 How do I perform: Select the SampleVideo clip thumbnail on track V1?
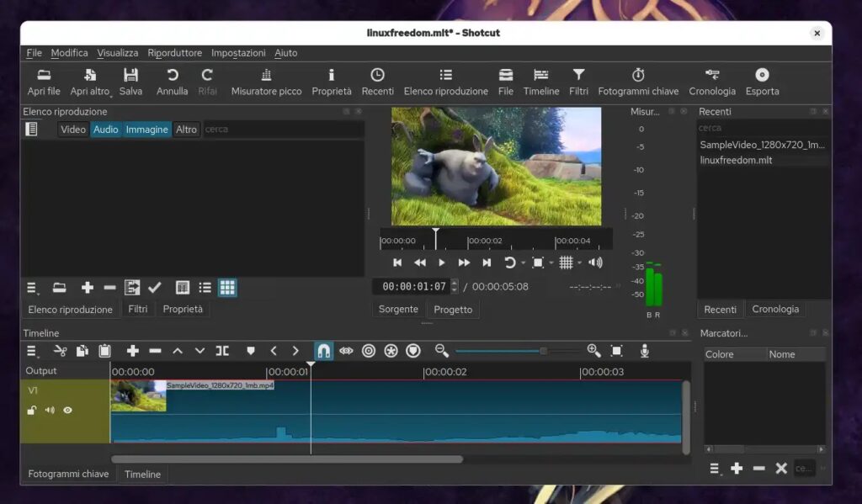[139, 395]
